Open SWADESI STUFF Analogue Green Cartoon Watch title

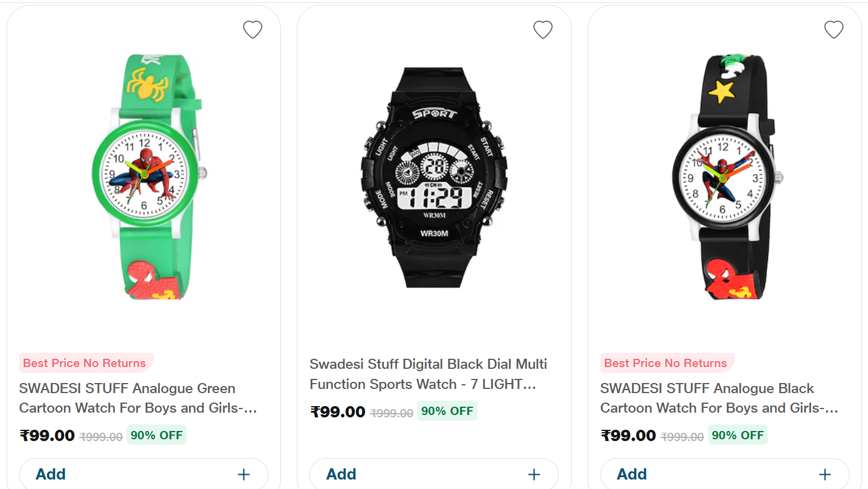(x=137, y=398)
